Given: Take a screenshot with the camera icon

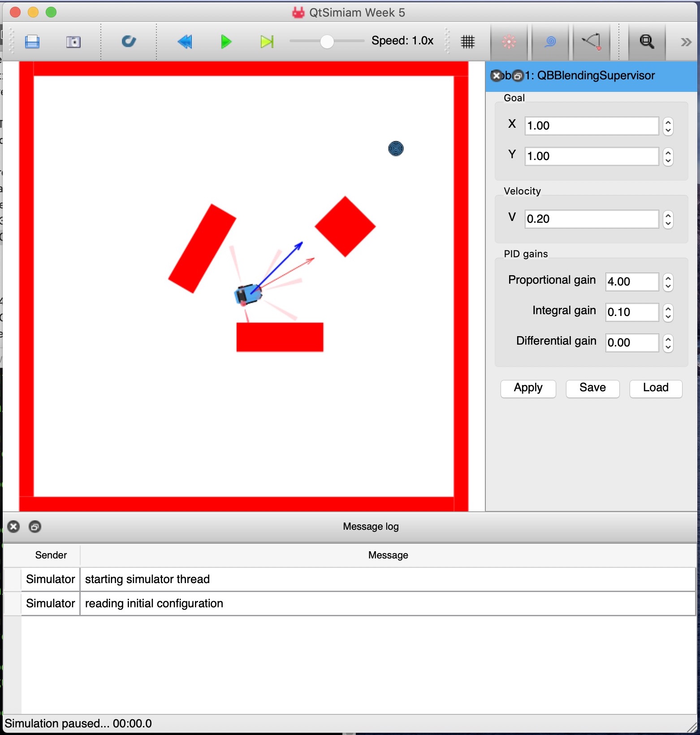Looking at the screenshot, I should (73, 42).
